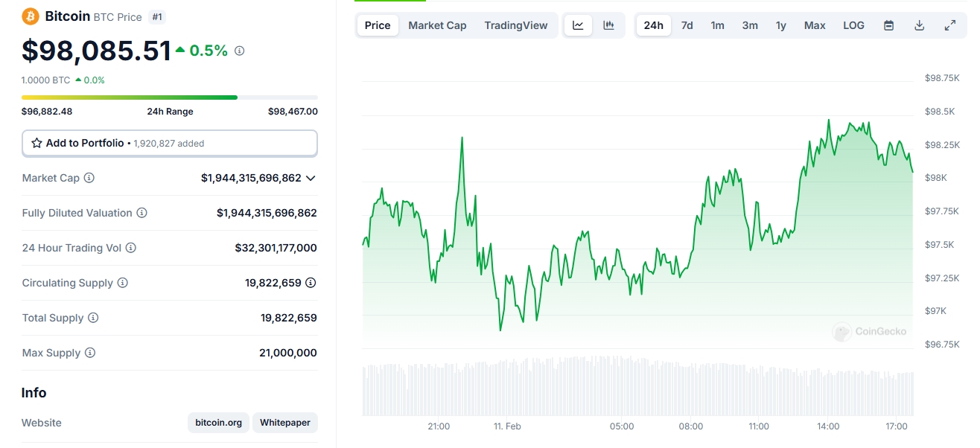Select the Market Cap chart tab
Screen dimensions: 980x448
point(437,25)
